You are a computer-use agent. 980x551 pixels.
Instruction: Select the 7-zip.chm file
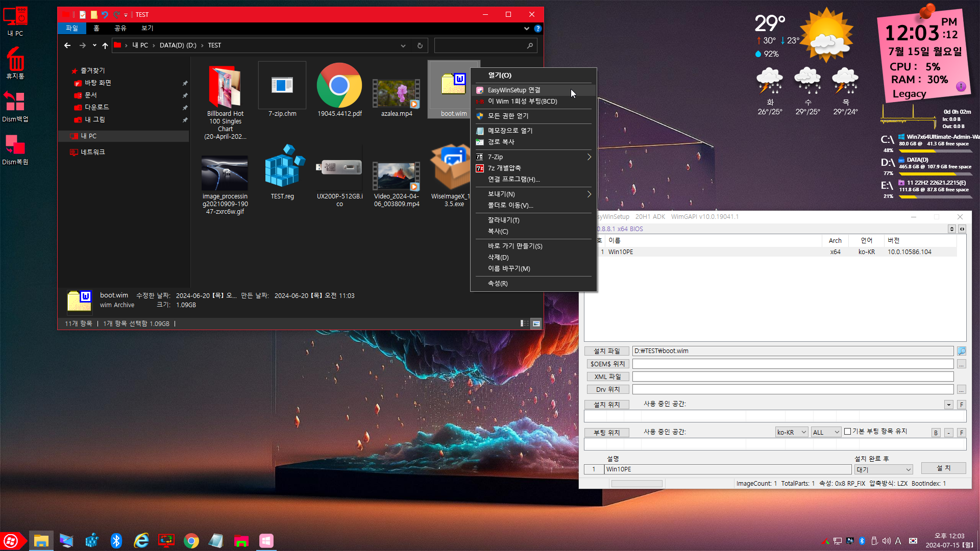[x=282, y=90]
